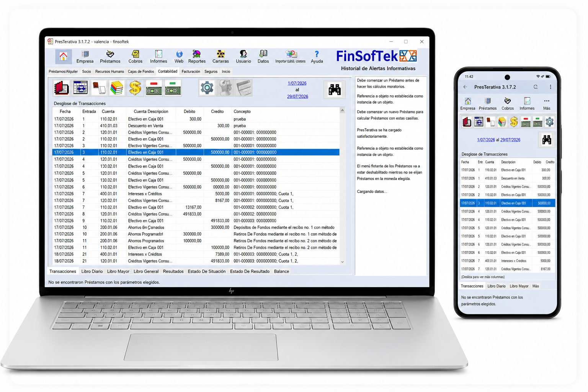Open the Reportes toolbar icon
The image size is (588, 392).
(x=197, y=57)
